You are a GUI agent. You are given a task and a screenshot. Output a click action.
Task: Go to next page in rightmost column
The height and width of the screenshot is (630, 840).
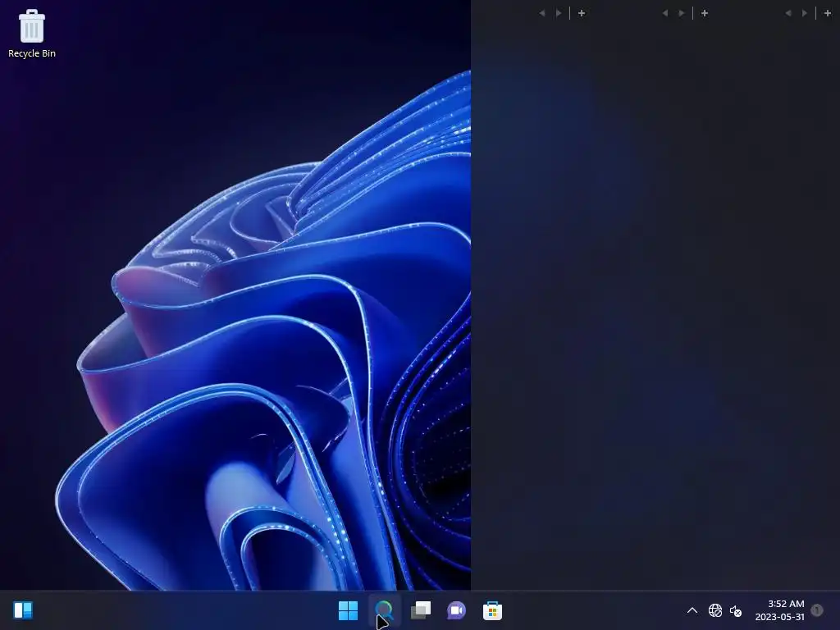point(804,13)
